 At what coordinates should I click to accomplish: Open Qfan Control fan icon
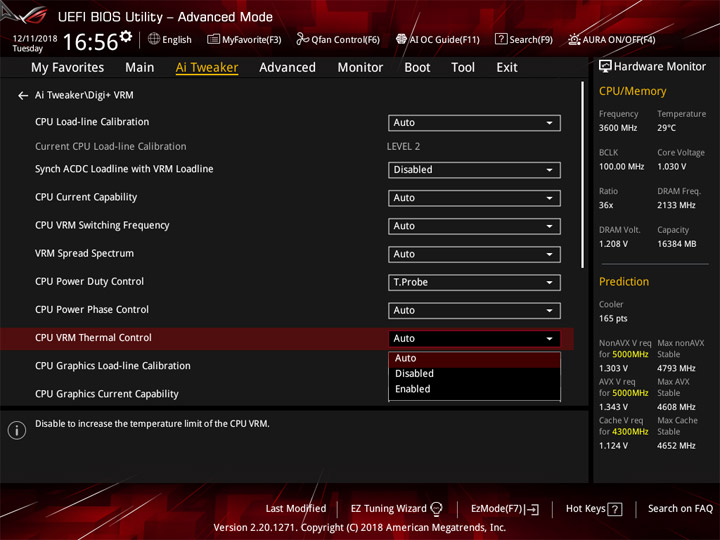click(302, 39)
